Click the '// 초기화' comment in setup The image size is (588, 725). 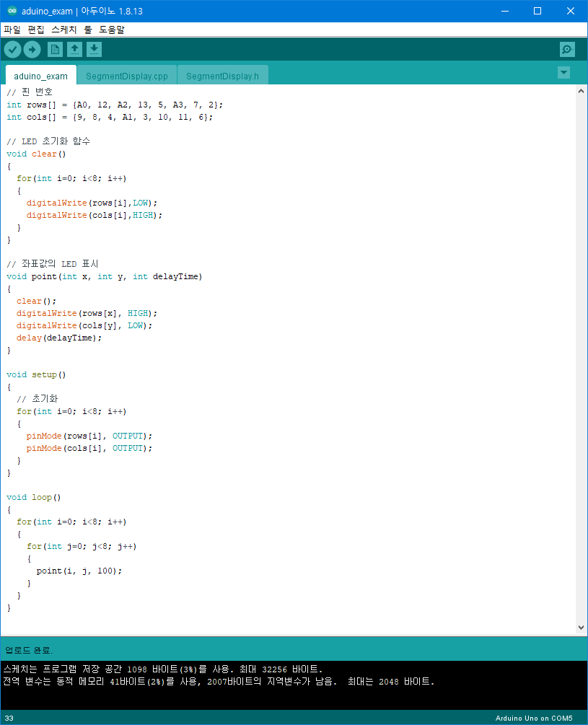(x=38, y=398)
